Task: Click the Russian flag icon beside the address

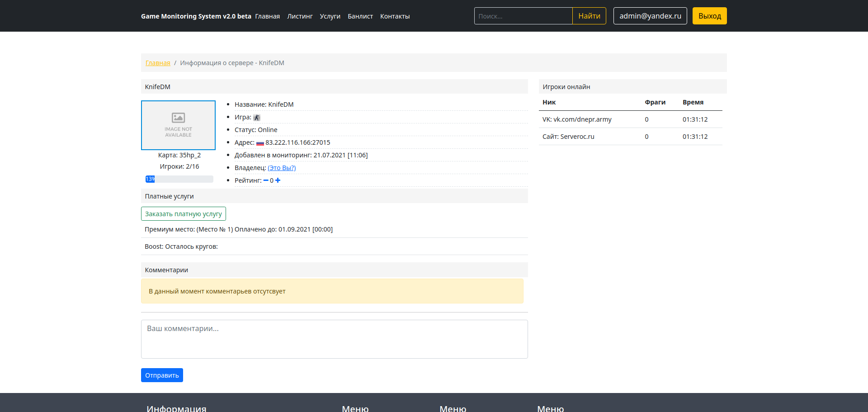Action: pyautogui.click(x=260, y=143)
